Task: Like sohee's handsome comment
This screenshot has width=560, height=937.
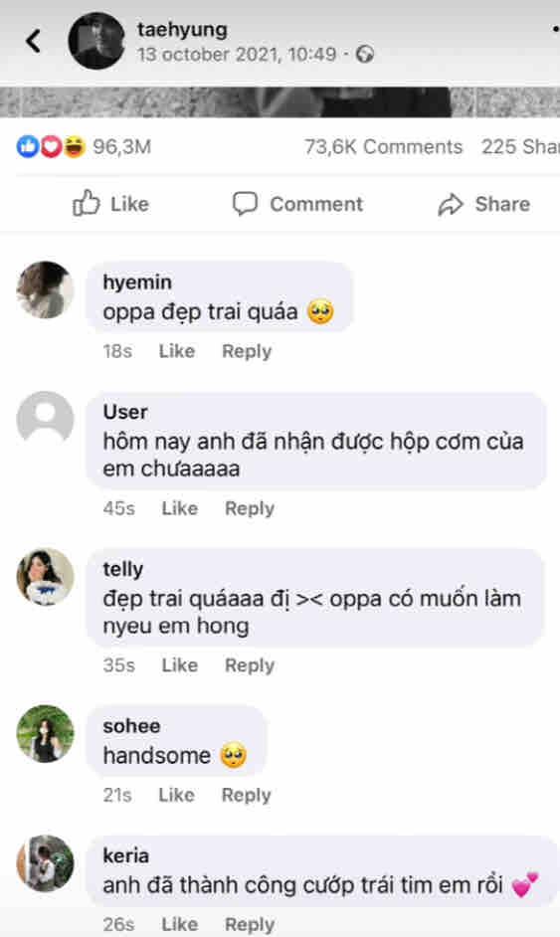Action: coord(176,795)
